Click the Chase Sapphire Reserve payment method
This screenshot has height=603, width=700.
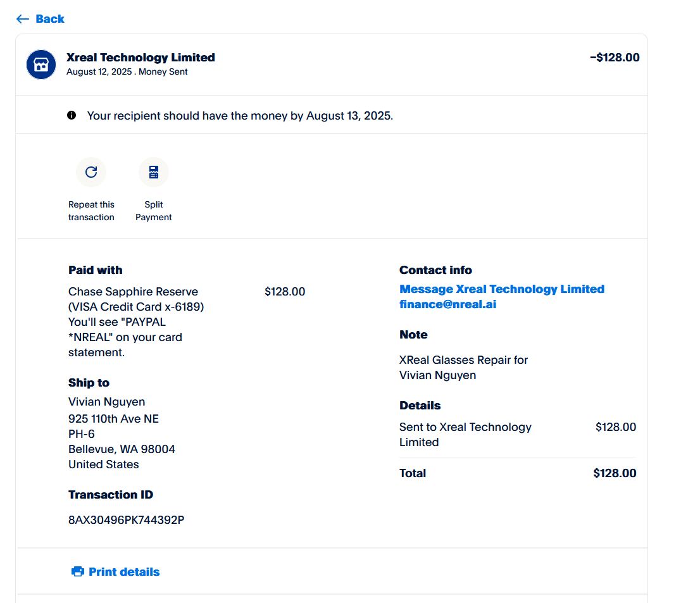(133, 292)
